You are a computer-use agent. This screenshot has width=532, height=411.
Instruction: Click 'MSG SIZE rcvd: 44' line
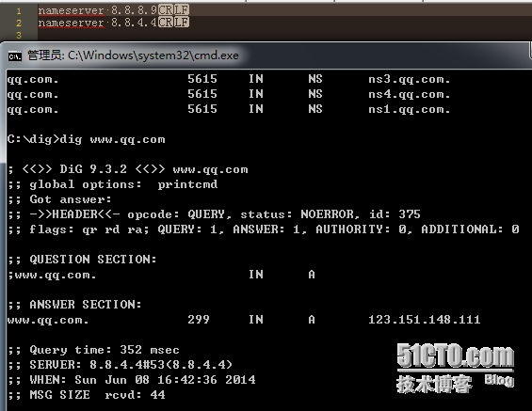[x=87, y=395]
